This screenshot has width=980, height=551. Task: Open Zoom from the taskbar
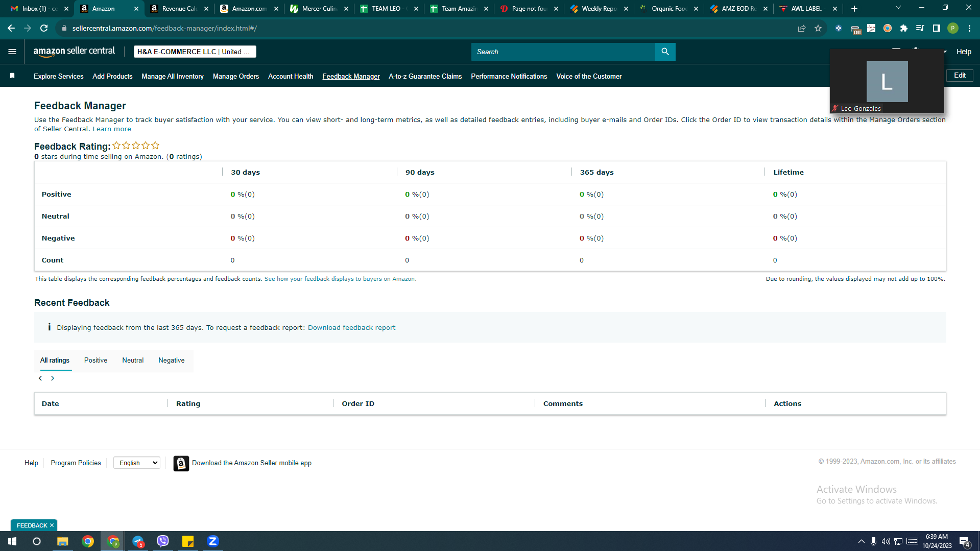tap(213, 541)
